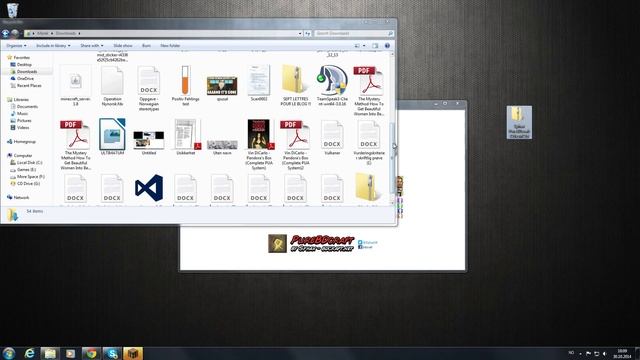Screen dimensions: 640x360
Task: Launch Internet Explorer from taskbar
Action: 29,353
